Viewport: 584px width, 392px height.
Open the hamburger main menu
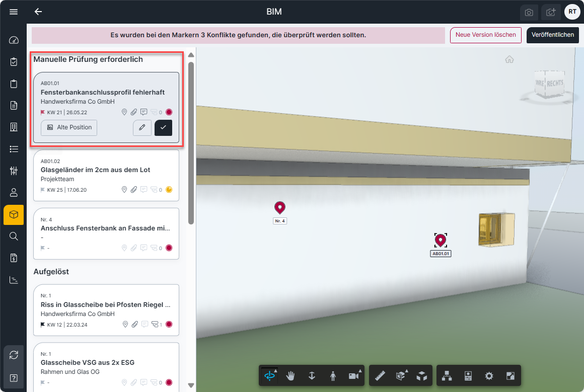tap(14, 12)
